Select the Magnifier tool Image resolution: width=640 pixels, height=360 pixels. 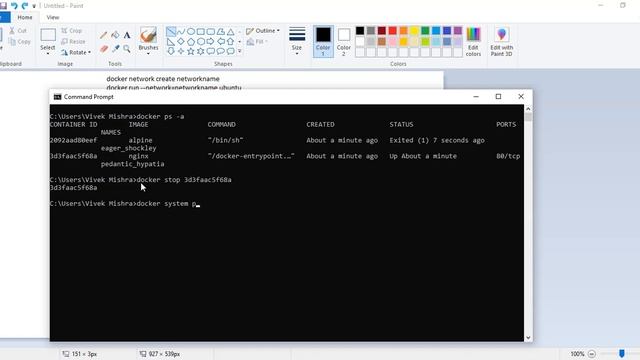point(127,49)
